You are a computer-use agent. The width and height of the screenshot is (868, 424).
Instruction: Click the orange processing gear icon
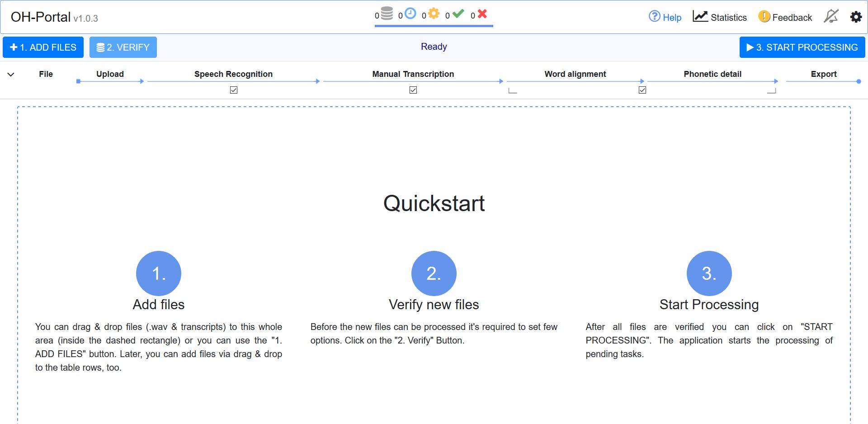point(434,14)
